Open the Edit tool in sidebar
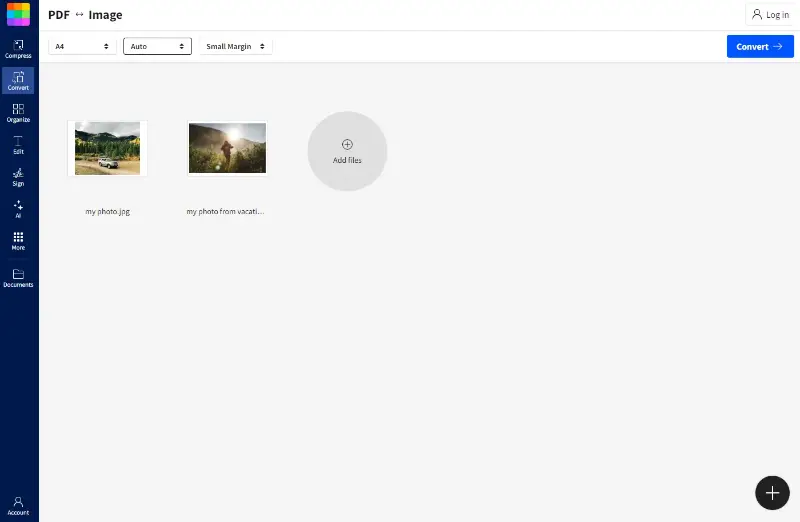The width and height of the screenshot is (800, 522). click(18, 145)
